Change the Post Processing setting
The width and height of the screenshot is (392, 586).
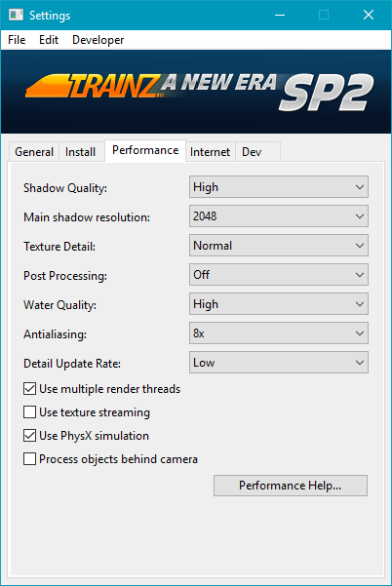279,275
